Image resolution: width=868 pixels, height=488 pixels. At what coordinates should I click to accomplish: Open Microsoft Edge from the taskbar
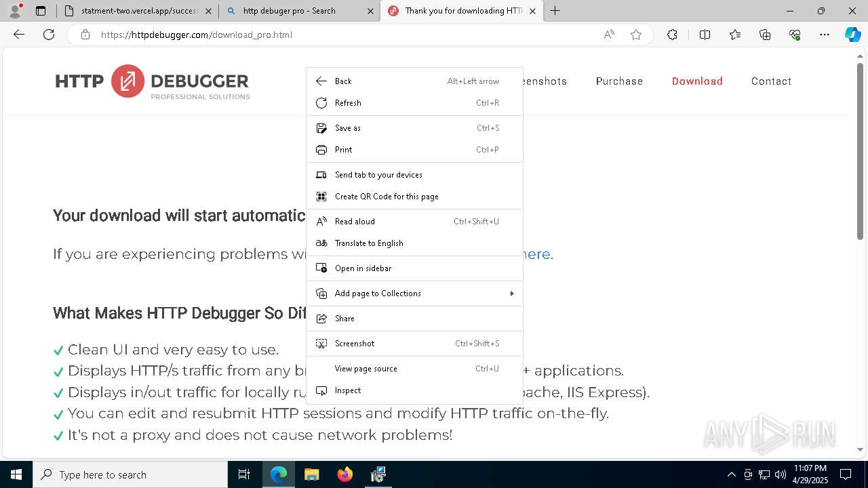(x=279, y=474)
